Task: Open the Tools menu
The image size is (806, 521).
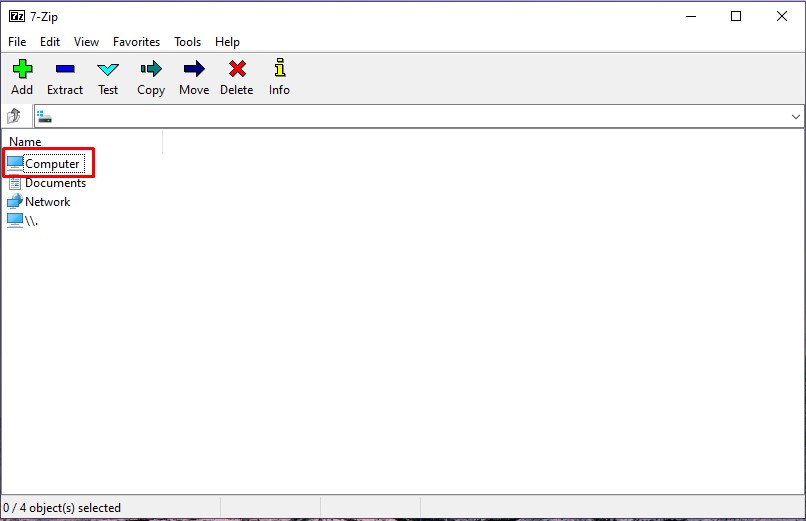Action: 187,42
